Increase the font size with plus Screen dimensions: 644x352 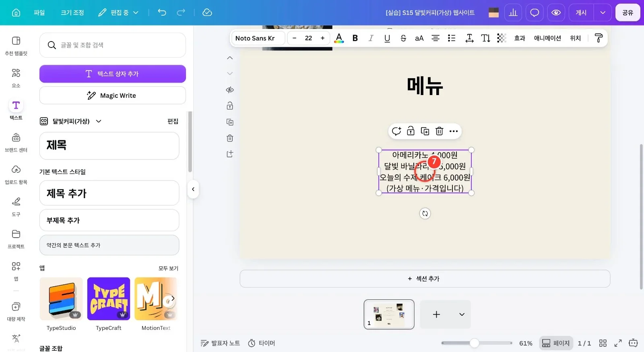(322, 38)
